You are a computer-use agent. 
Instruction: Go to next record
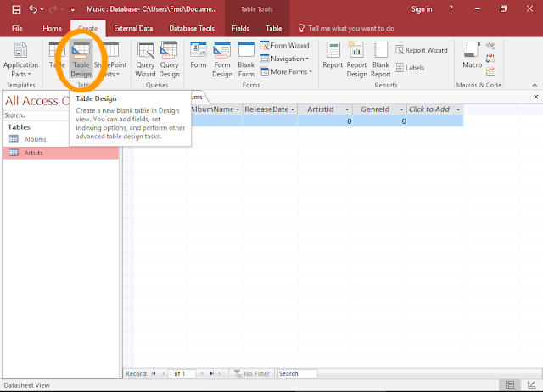click(202, 373)
